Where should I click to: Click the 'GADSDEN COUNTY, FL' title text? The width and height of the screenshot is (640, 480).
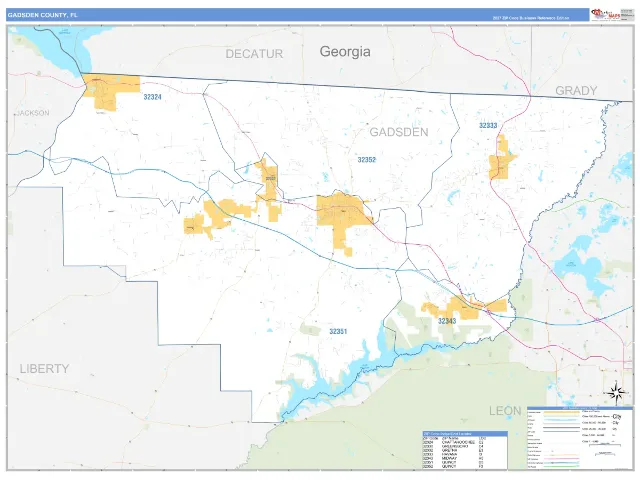[x=42, y=15]
